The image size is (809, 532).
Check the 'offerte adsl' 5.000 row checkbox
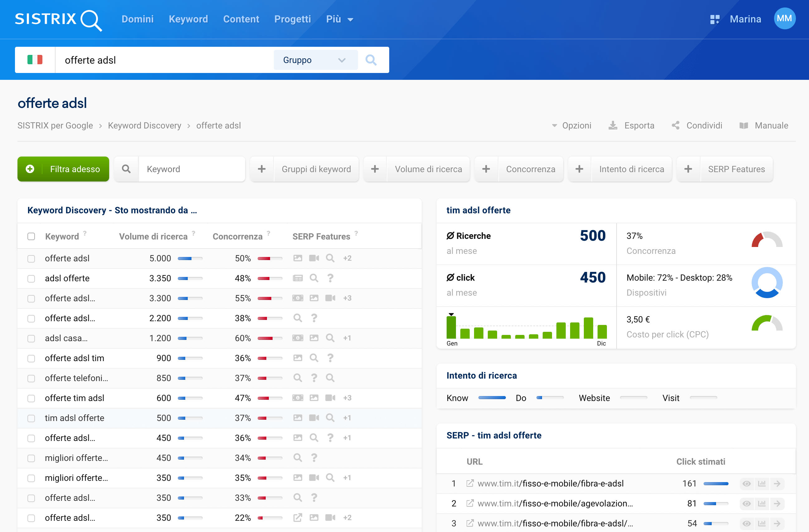tap(31, 259)
